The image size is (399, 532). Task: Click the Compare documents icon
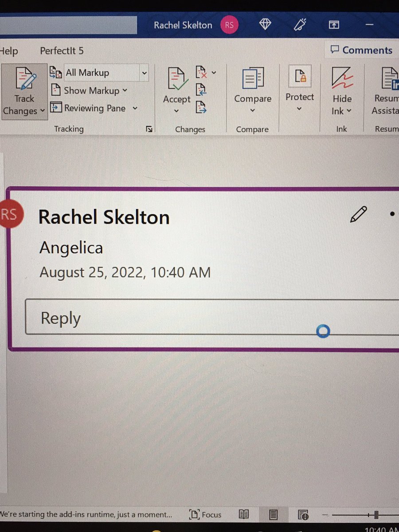(253, 78)
